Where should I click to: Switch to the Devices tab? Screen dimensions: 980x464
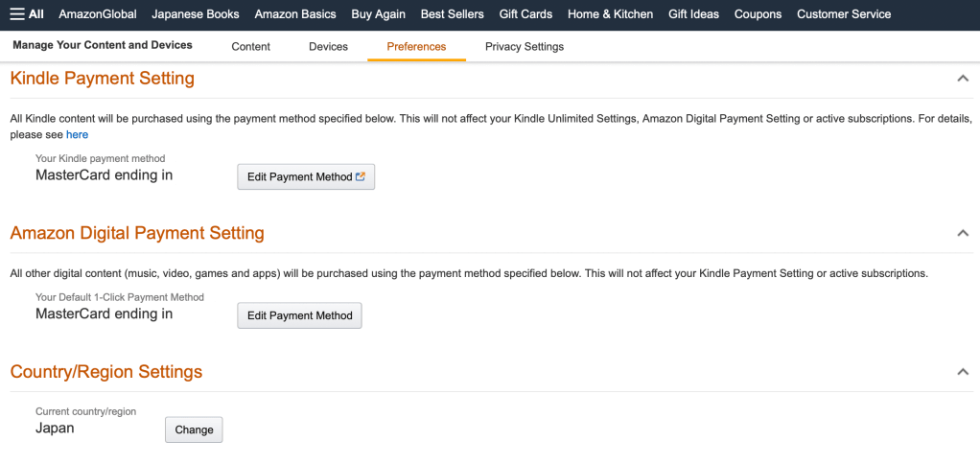[x=328, y=46]
